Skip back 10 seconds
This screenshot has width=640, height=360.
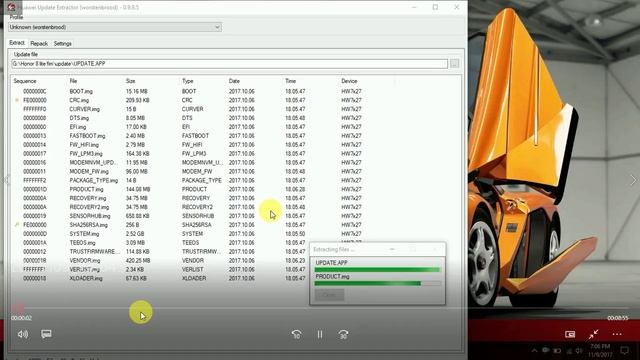297,334
